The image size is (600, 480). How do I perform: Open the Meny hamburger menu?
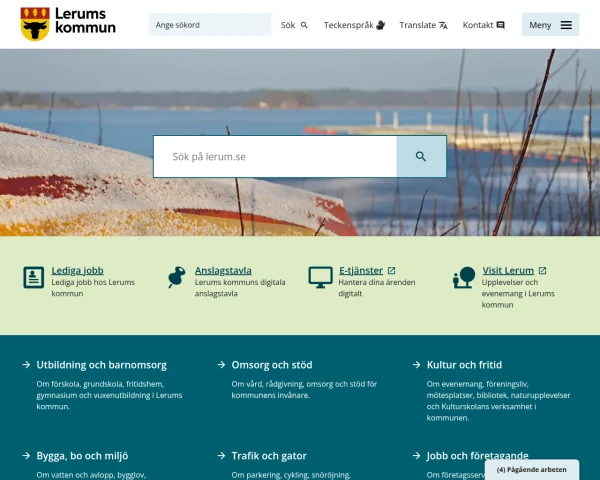(x=550, y=24)
